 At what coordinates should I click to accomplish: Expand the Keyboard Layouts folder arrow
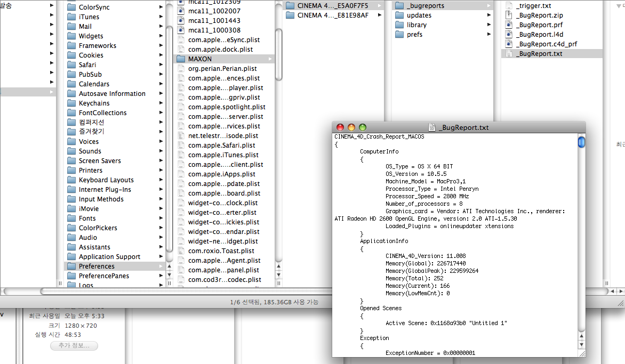(x=161, y=180)
